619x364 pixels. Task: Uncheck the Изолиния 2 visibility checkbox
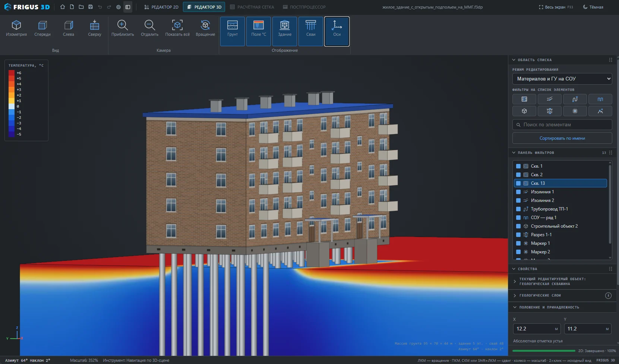[x=518, y=200]
